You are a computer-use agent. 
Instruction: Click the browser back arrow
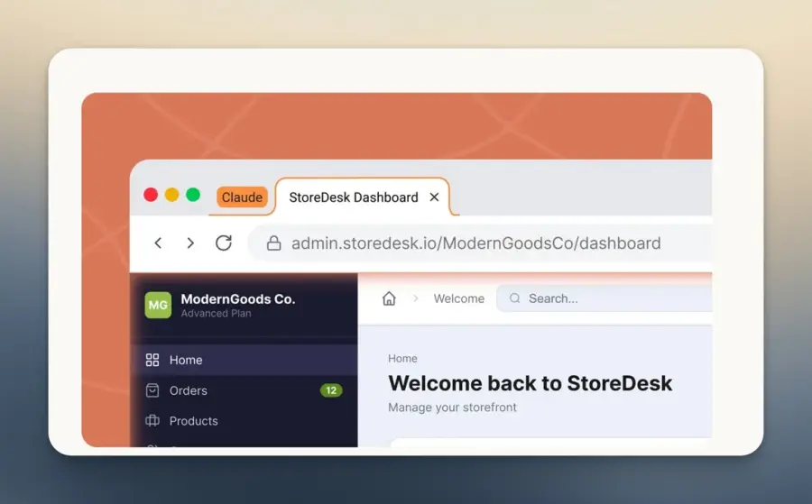[159, 243]
